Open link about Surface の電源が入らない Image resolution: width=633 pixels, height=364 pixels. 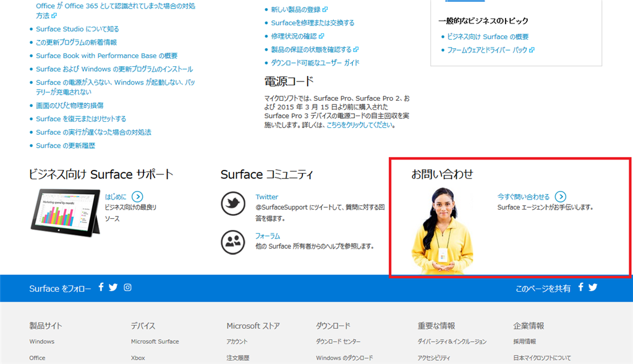[x=115, y=87]
